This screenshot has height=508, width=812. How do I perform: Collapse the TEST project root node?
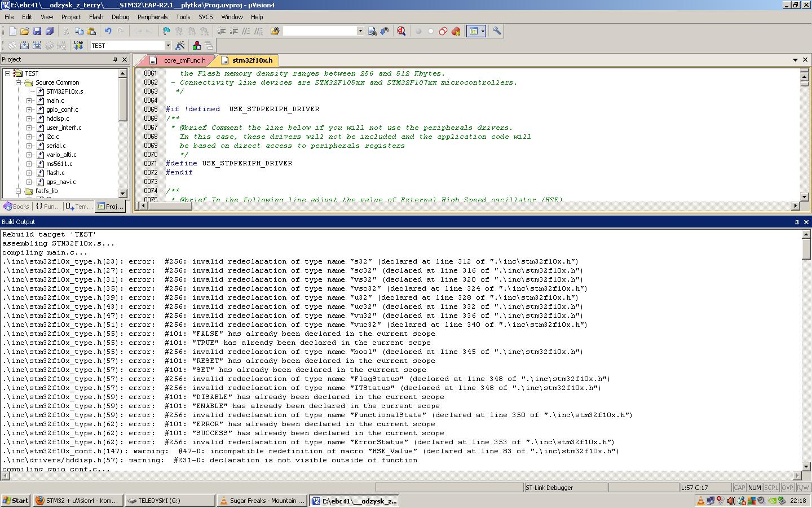(x=8, y=73)
